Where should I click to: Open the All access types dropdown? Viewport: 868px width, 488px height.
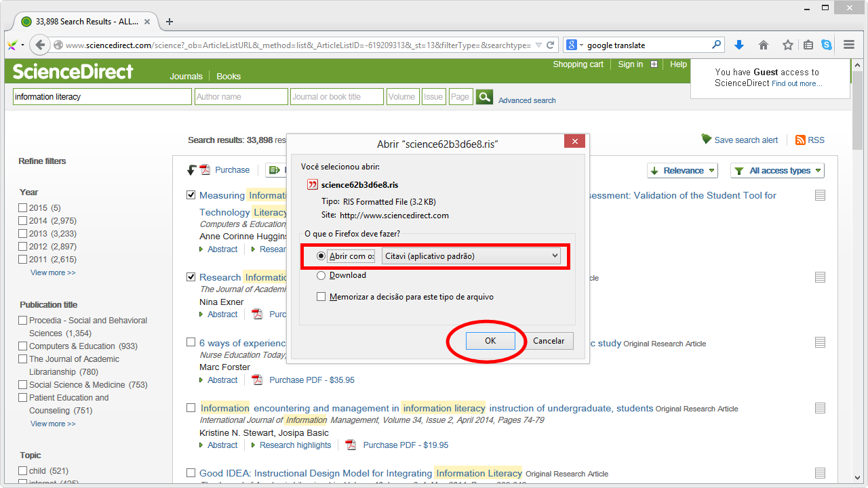[777, 171]
